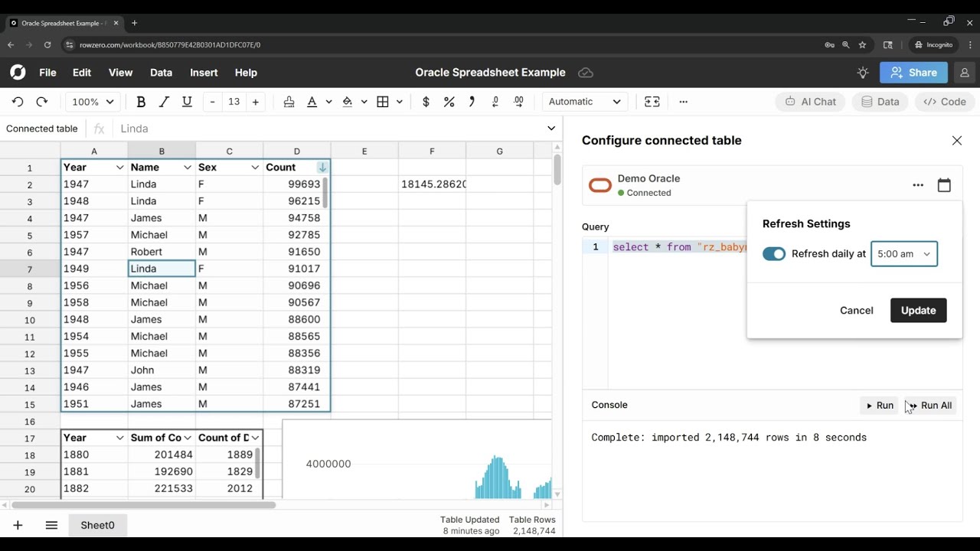The width and height of the screenshot is (980, 551).
Task: Open the toolbar more options ellipsis
Action: [684, 102]
